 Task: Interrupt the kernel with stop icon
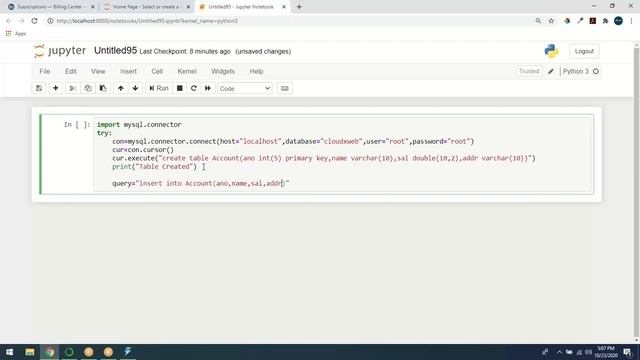[x=180, y=88]
